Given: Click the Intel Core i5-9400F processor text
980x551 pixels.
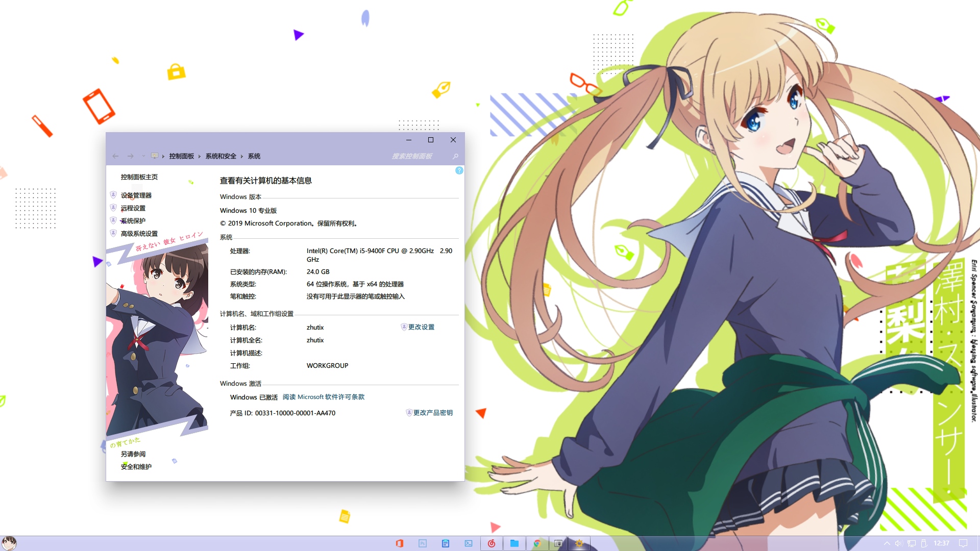Looking at the screenshot, I should coord(379,255).
